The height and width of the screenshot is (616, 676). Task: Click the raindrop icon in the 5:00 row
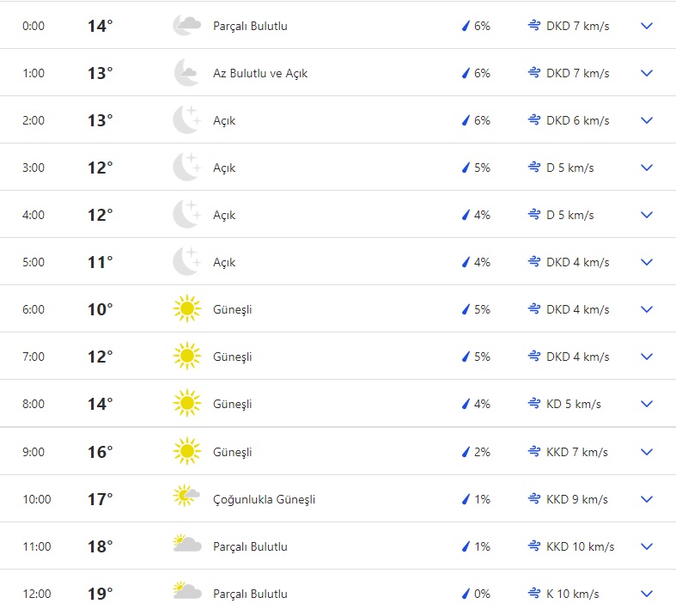[x=466, y=262]
